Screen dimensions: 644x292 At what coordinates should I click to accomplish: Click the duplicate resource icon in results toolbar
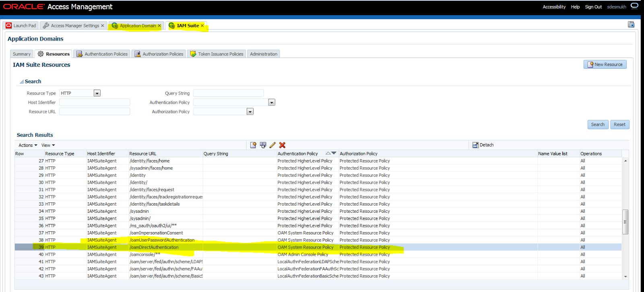(x=263, y=145)
